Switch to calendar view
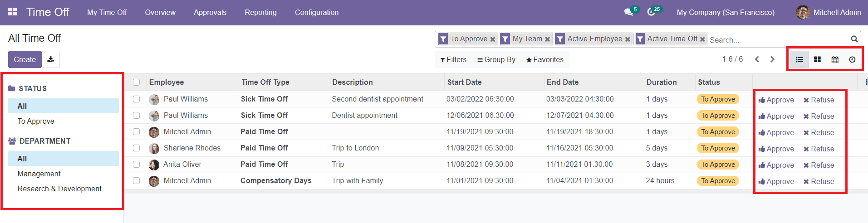 point(835,59)
